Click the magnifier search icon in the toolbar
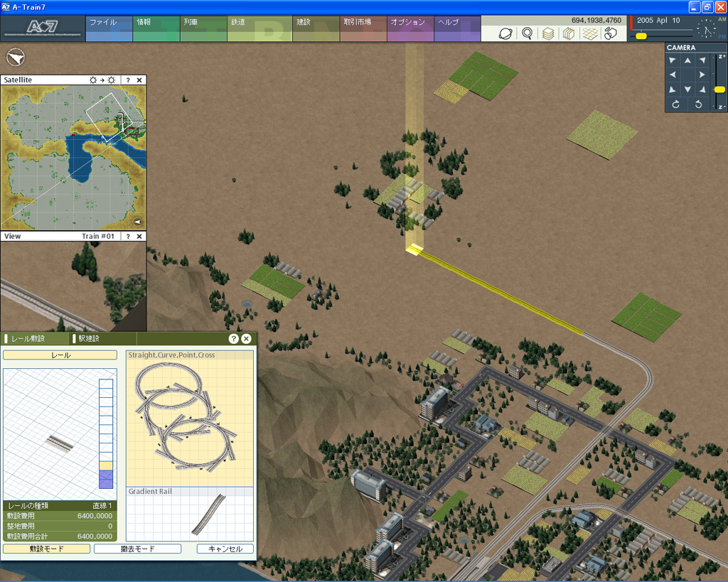 pos(527,33)
